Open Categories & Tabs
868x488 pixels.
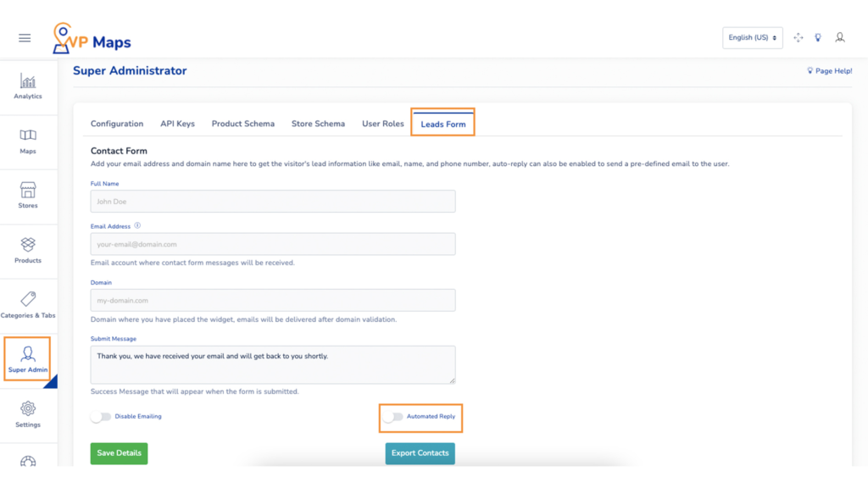(28, 304)
